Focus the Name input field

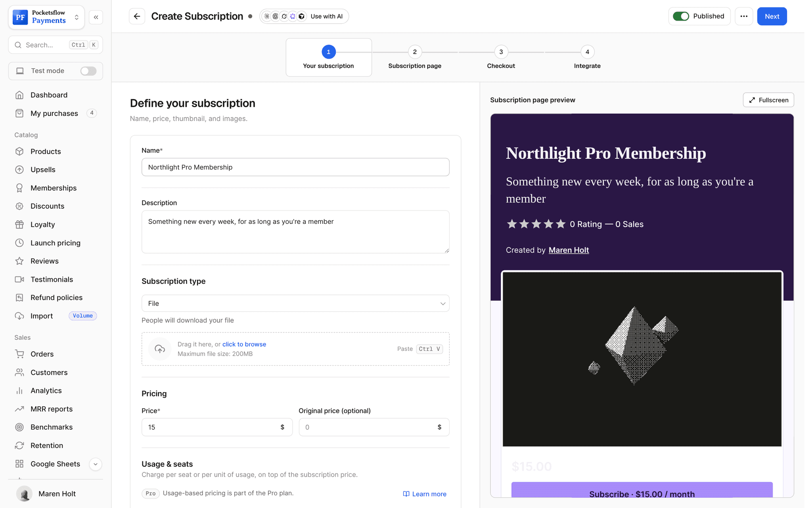pyautogui.click(x=295, y=167)
